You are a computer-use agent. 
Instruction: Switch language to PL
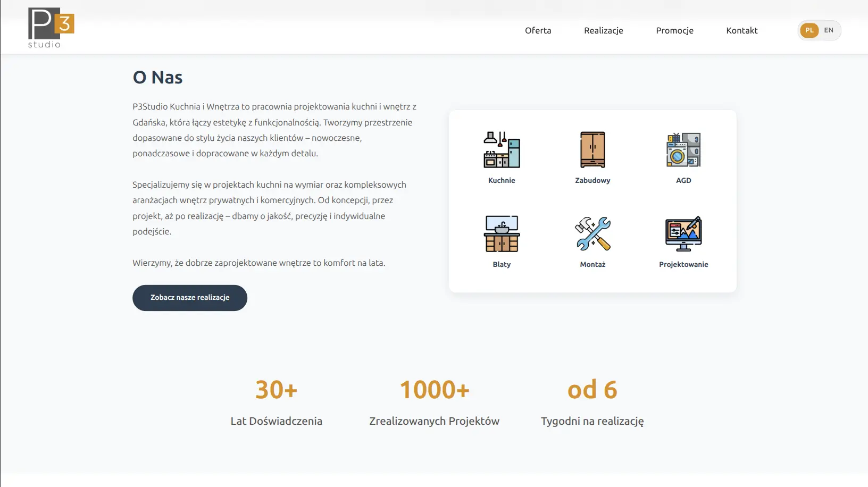[x=809, y=30]
